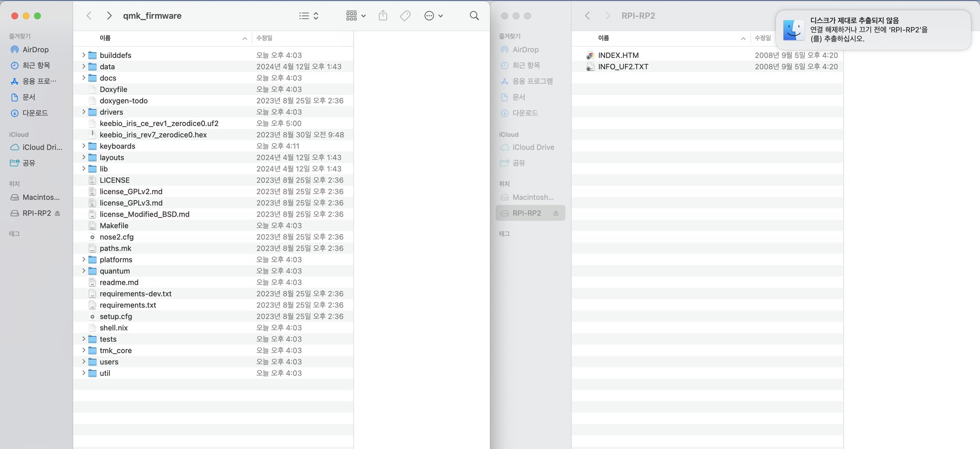Click the Share toolbar icon
980x449 pixels.
tap(383, 16)
